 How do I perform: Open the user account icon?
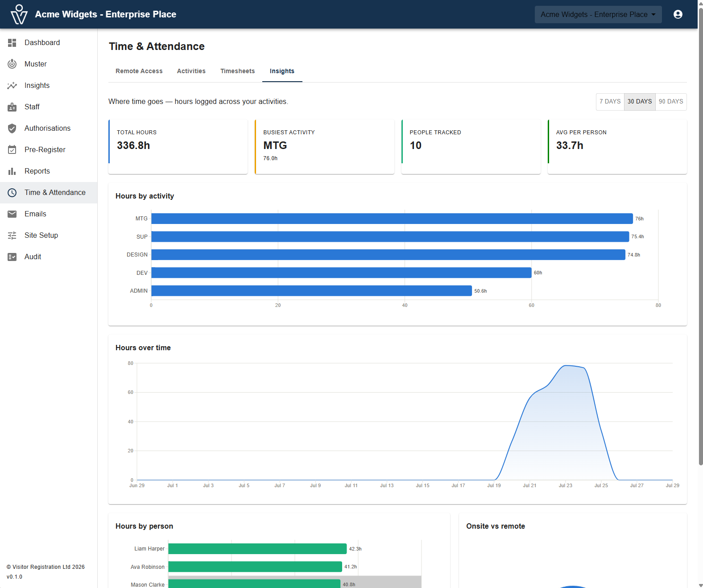point(678,14)
